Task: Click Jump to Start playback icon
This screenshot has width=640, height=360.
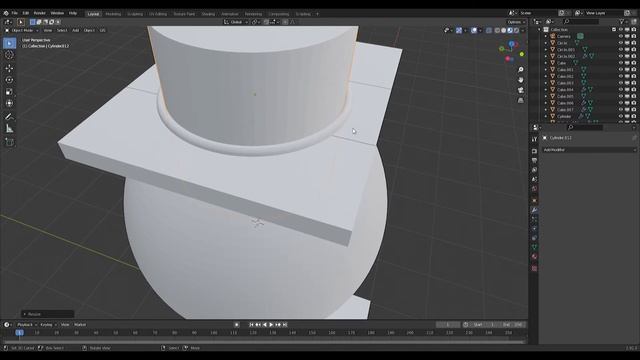Action: 251,325
